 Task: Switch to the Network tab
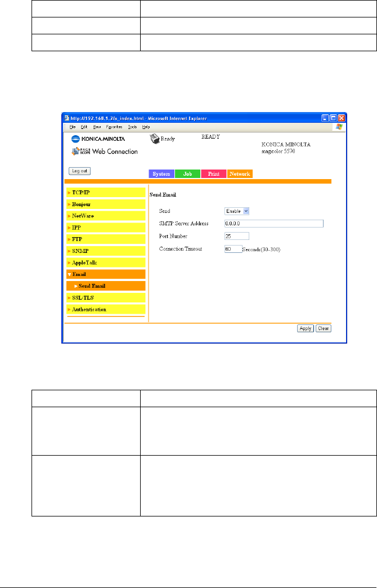[240, 174]
